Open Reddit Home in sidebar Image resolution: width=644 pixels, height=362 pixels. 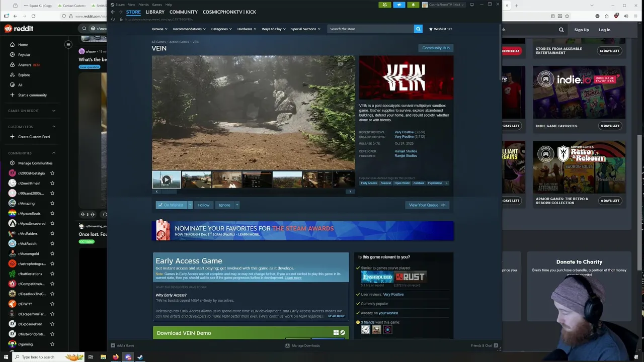coord(23,45)
